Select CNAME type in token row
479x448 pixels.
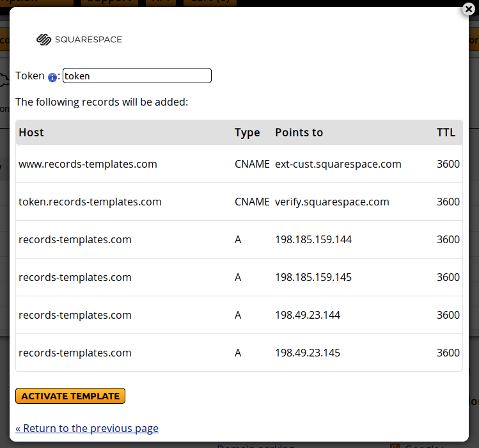tap(252, 202)
